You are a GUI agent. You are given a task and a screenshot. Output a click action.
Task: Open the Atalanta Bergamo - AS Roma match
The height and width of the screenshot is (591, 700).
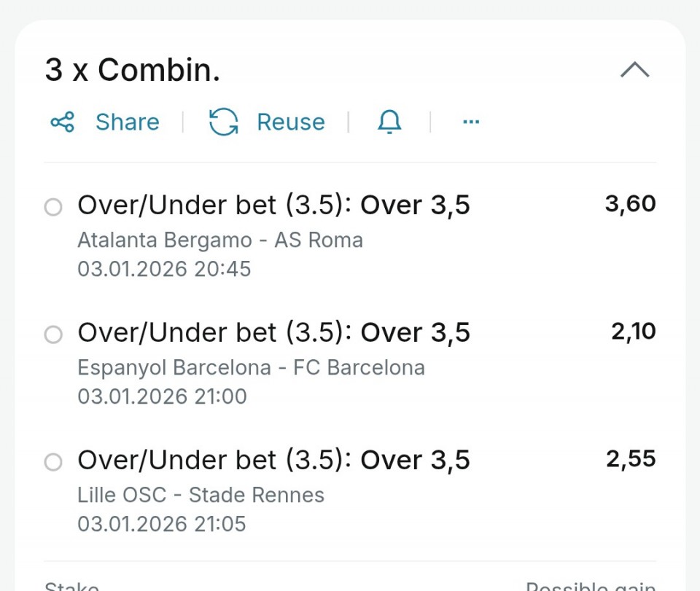(219, 240)
